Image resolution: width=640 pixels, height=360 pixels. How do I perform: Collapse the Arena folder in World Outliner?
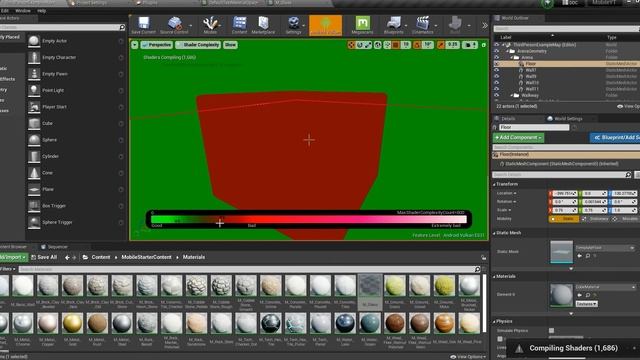pos(512,58)
